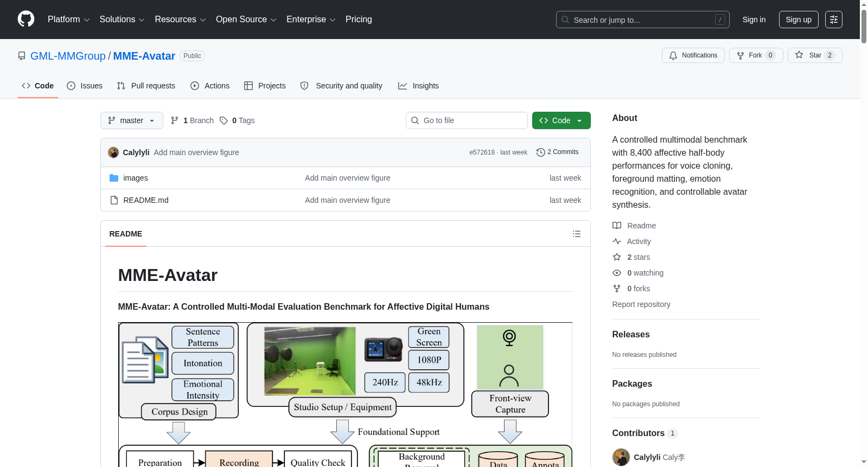This screenshot has height=467, width=868.
Task: Click the fork icon beside 0 forks
Action: click(x=617, y=289)
